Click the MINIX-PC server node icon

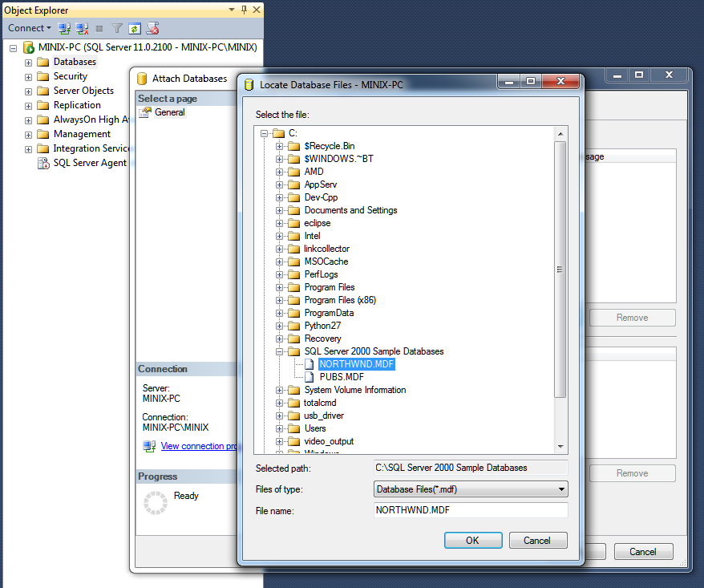pos(28,47)
